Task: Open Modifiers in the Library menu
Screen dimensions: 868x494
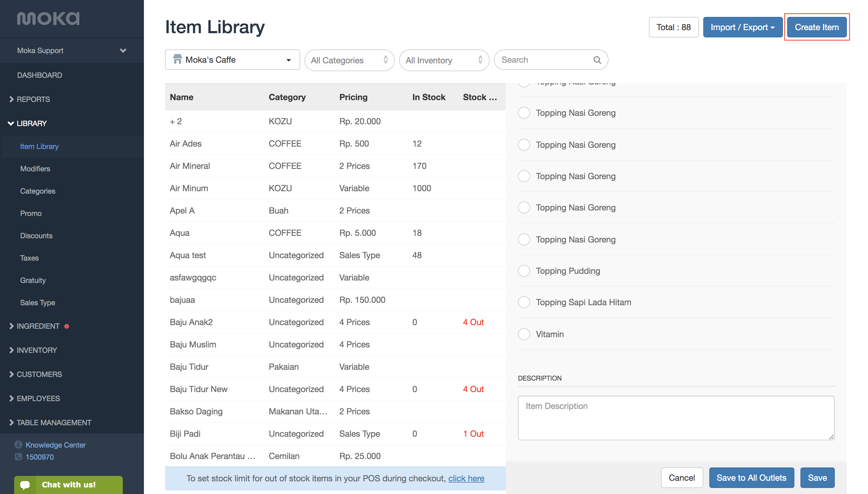Action: (35, 169)
